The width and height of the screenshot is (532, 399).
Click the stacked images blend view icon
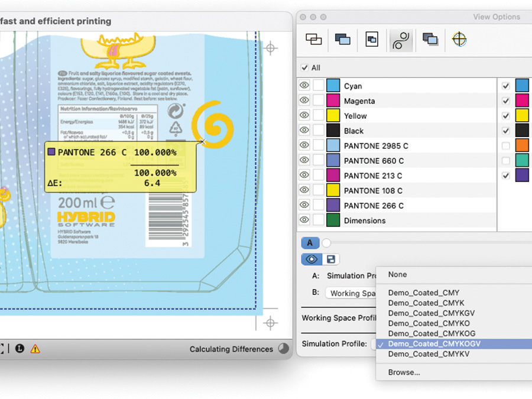pyautogui.click(x=430, y=40)
